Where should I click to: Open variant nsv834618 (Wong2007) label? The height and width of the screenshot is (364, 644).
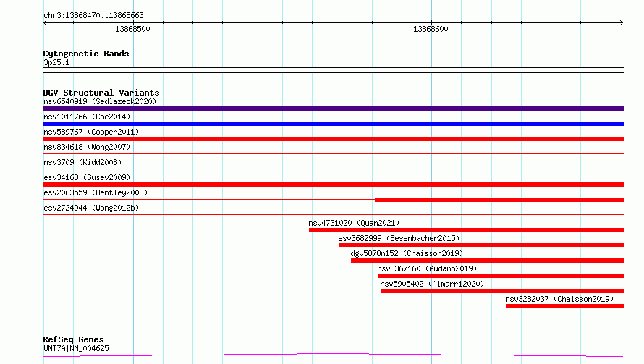pos(87,147)
